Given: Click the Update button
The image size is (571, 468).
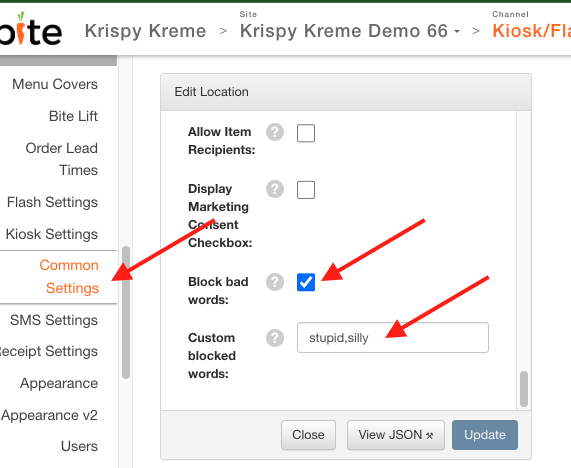Looking at the screenshot, I should [x=485, y=435].
